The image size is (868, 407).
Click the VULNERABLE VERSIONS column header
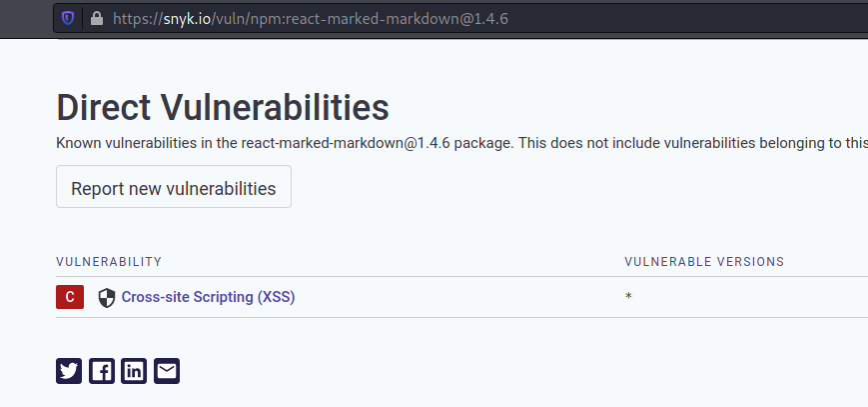click(x=704, y=262)
